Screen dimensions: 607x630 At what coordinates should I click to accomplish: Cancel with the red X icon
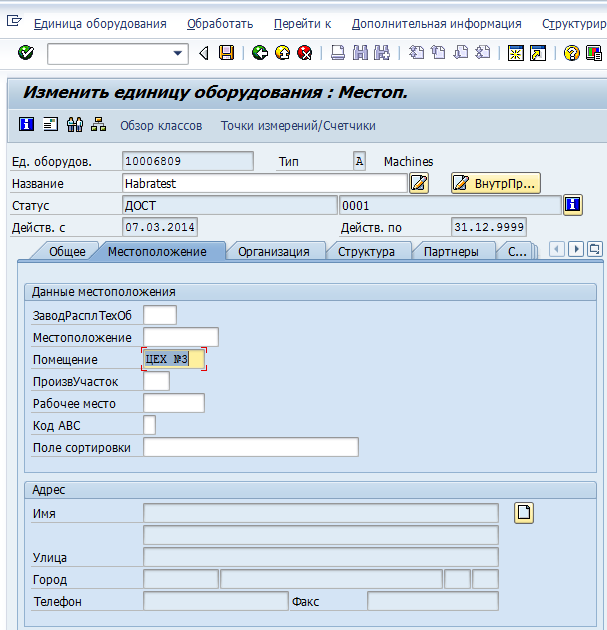point(305,53)
